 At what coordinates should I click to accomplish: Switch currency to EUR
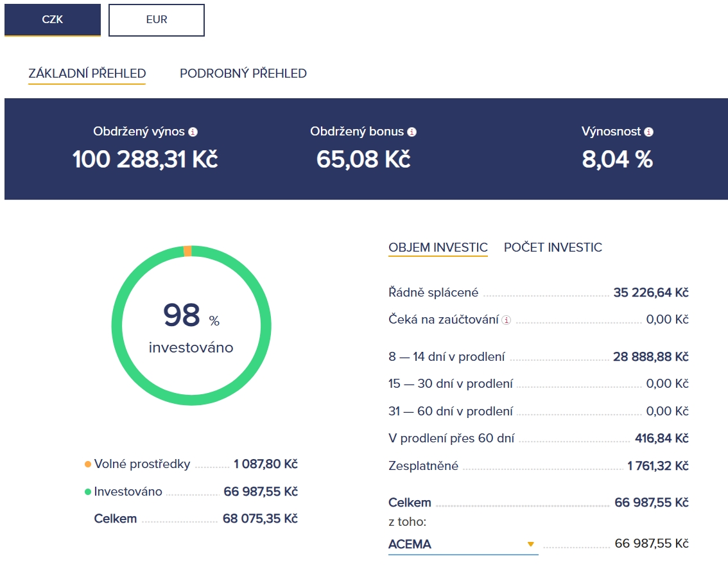(x=157, y=20)
